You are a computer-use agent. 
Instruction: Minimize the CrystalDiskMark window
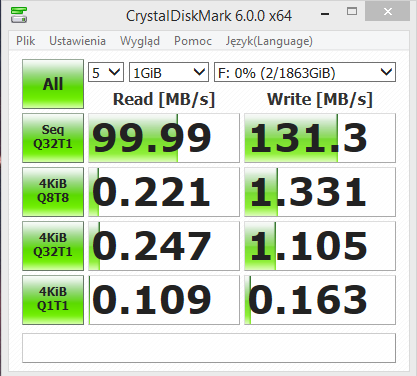(325, 13)
